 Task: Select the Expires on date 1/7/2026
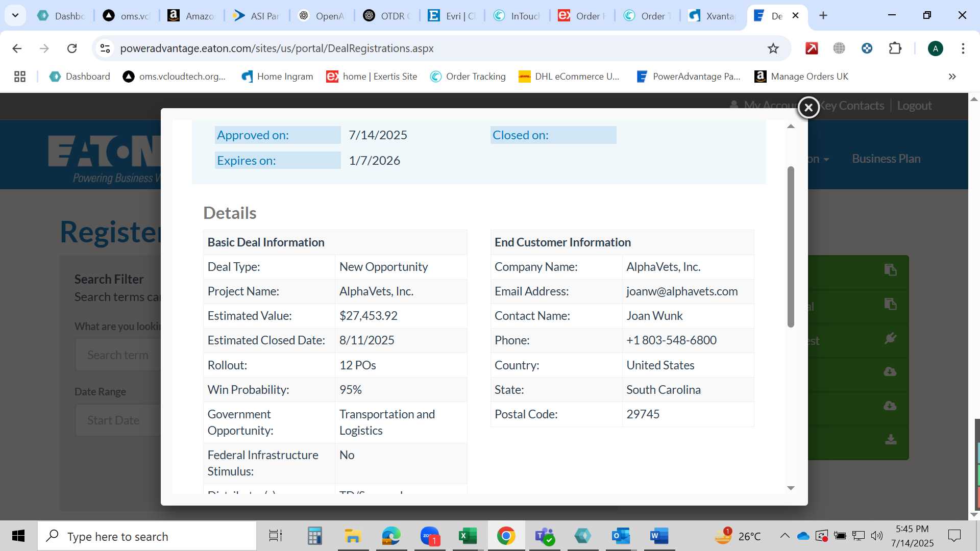pos(374,161)
